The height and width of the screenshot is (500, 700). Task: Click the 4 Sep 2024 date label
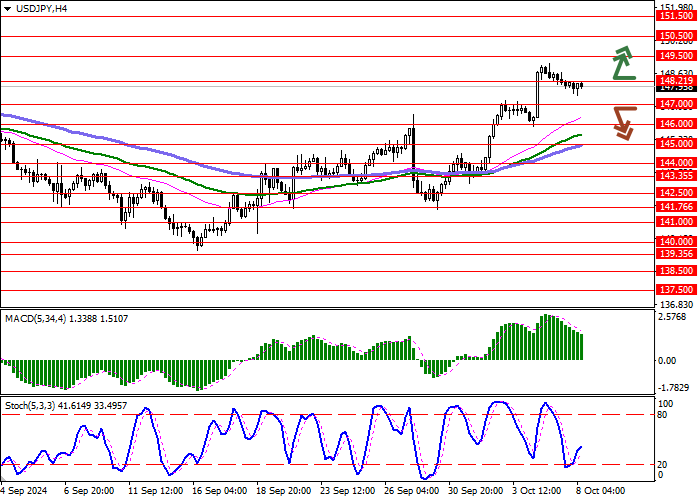(x=26, y=491)
